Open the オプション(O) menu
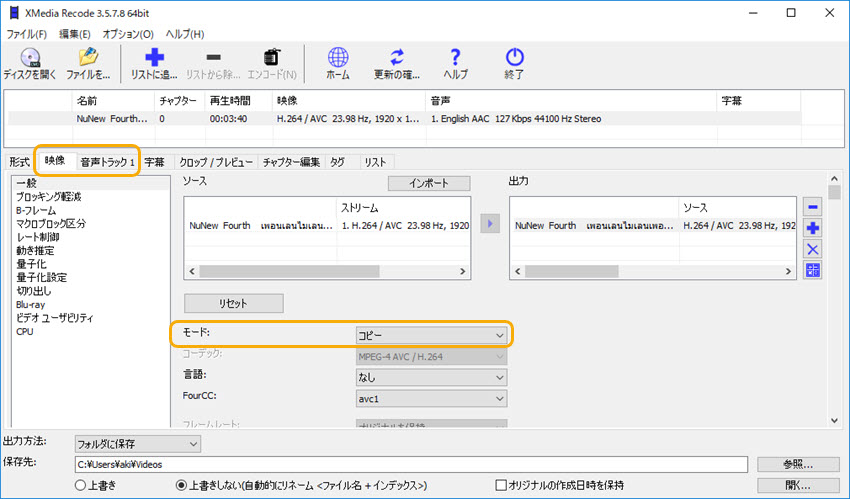Screen dimensions: 850x499 [x=128, y=34]
